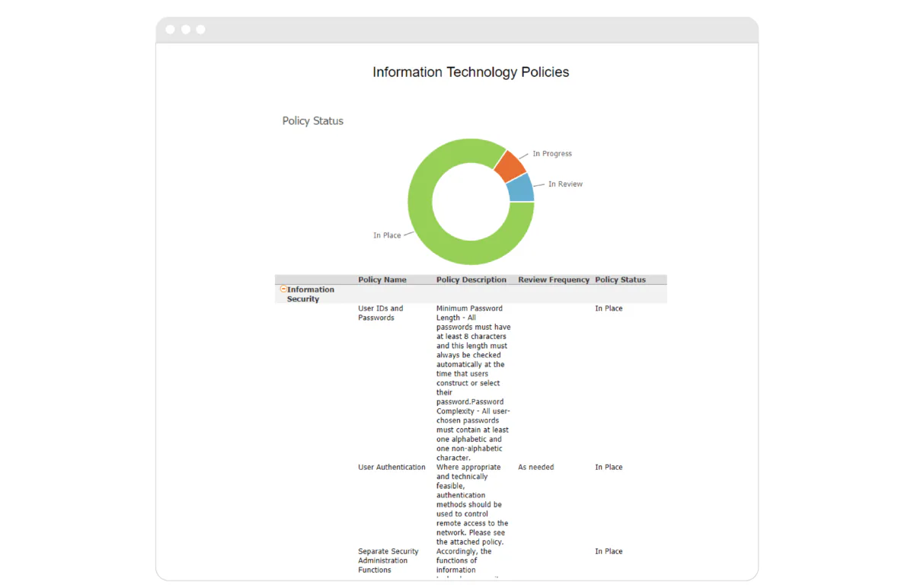Image resolution: width=914 pixels, height=588 pixels.
Task: Open the User Authentication policy
Action: coord(391,467)
